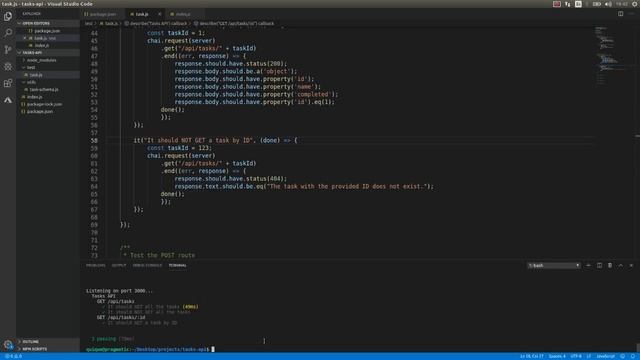Open package.json in project root tree
640x360 pixels.
[48, 111]
